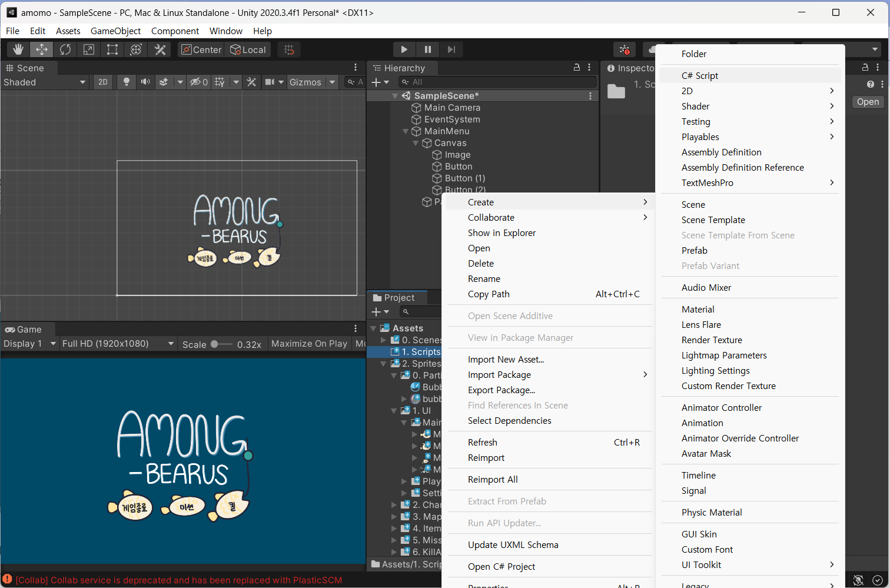890x588 pixels.
Task: Open the Game view options menu
Action: pos(356,328)
